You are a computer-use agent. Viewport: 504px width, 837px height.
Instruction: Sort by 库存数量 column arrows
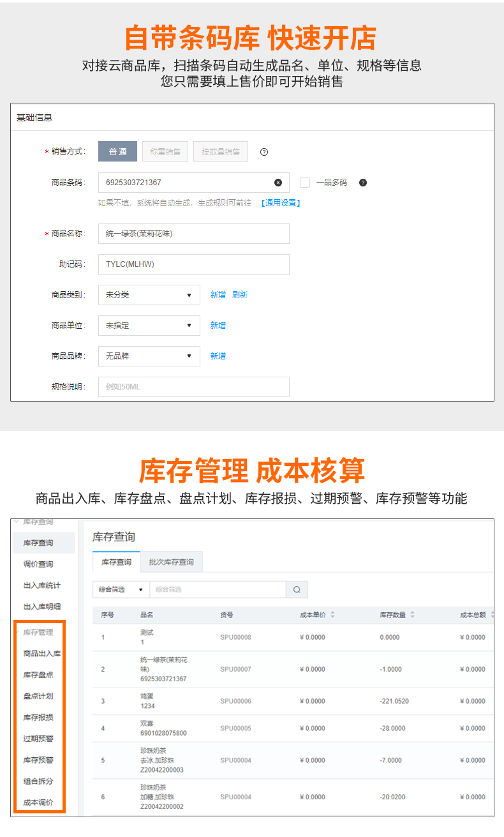(412, 615)
